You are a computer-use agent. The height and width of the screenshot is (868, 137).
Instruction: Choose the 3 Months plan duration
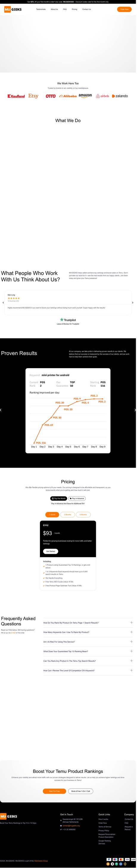68,514
